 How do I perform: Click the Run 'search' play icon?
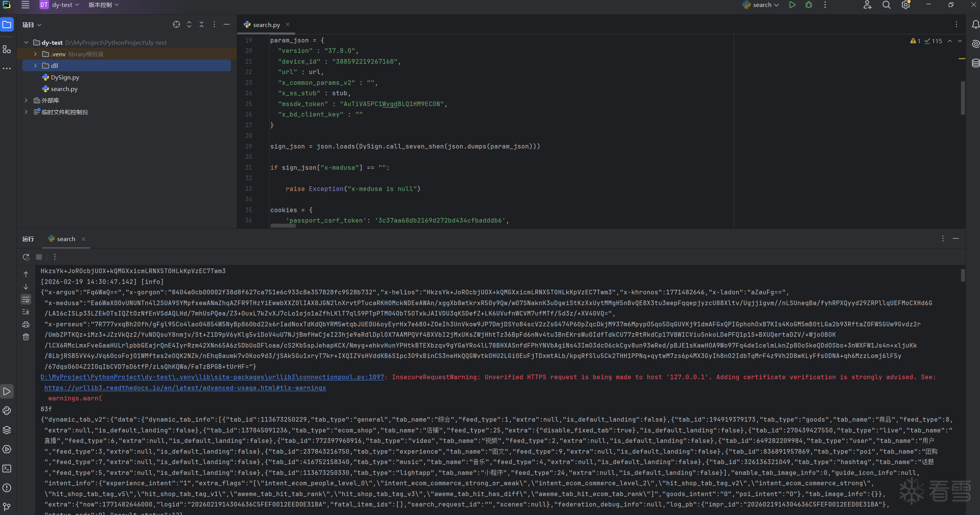[x=792, y=5]
